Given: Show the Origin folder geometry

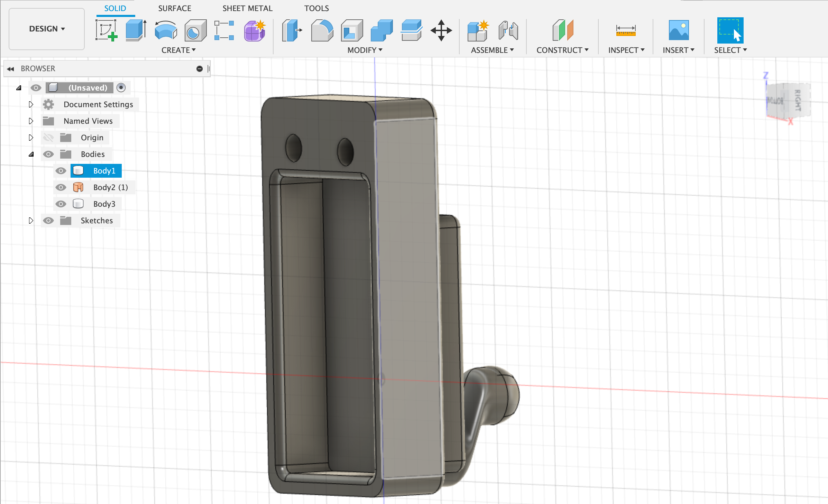Looking at the screenshot, I should tap(48, 137).
